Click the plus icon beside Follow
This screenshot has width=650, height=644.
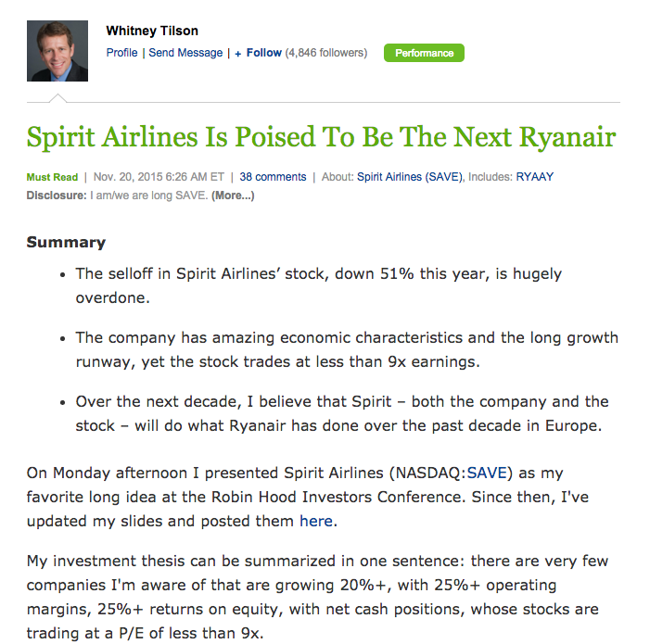tap(238, 54)
